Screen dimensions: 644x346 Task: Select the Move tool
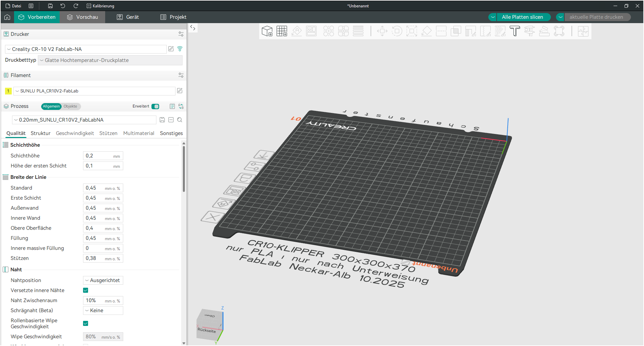(382, 31)
